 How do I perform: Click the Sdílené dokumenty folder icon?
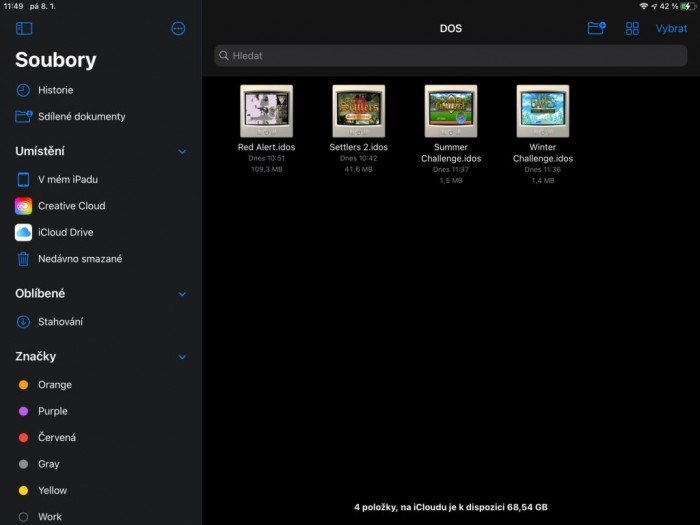(24, 117)
